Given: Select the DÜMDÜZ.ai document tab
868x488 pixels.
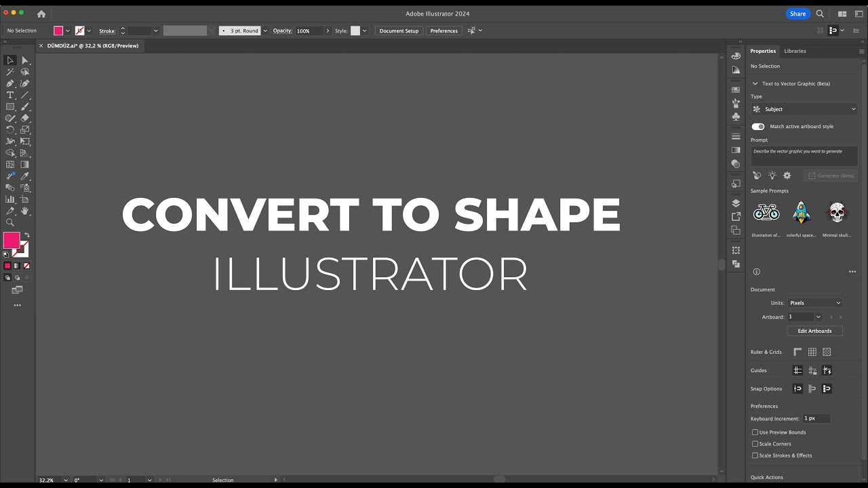Looking at the screenshot, I should coord(93,45).
